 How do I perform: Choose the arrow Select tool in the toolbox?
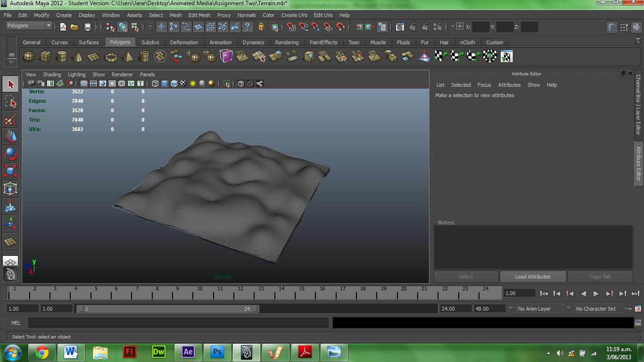10,84
